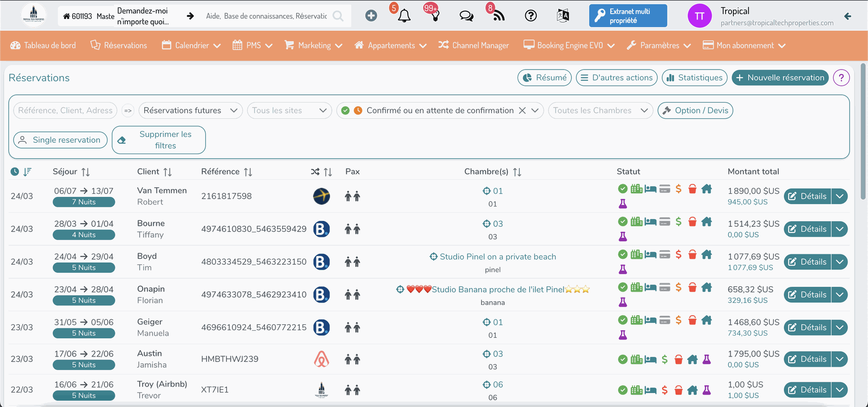Toggle the Single reservation filter
The width and height of the screenshot is (868, 407).
click(x=60, y=140)
